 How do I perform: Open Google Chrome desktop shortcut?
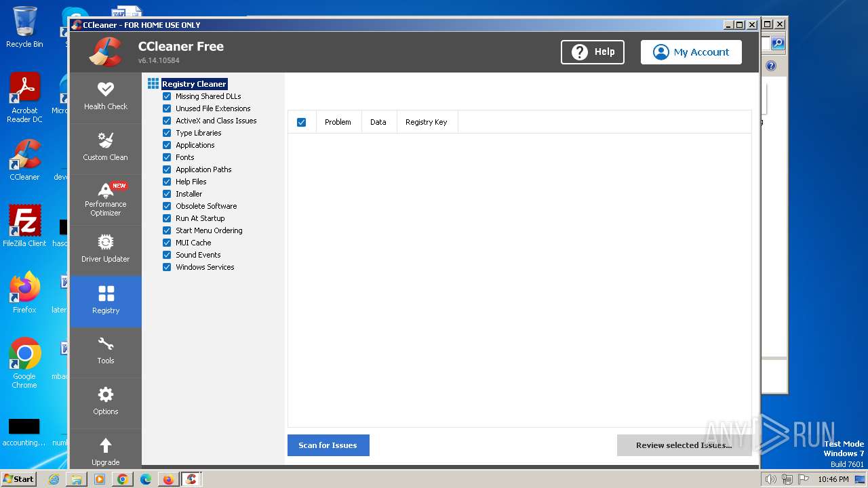(x=24, y=363)
